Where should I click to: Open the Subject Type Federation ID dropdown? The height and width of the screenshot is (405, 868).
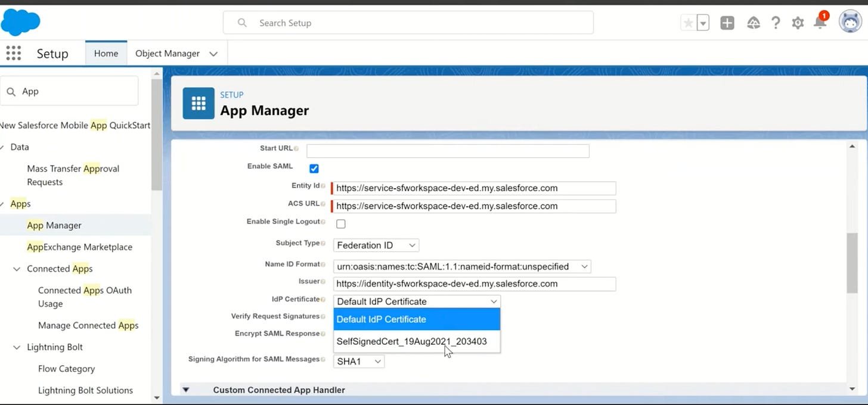click(376, 245)
